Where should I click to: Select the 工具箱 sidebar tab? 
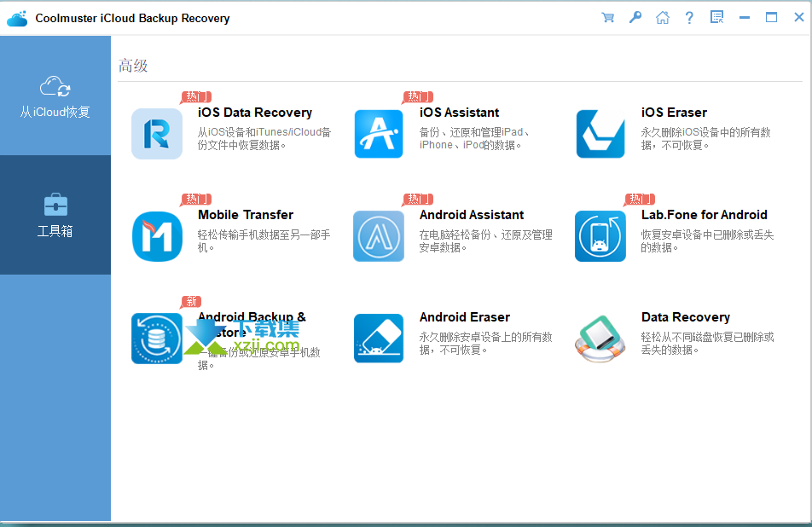click(x=55, y=215)
